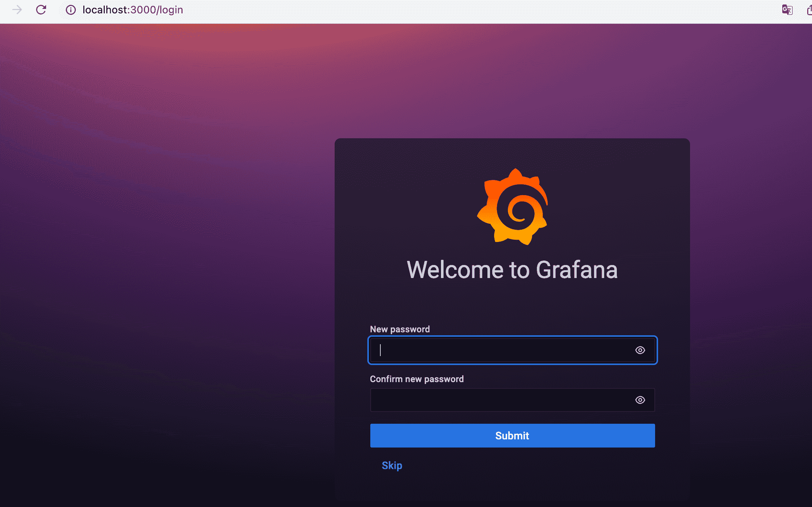This screenshot has height=507, width=812.
Task: Click the 'New password' label
Action: click(400, 329)
